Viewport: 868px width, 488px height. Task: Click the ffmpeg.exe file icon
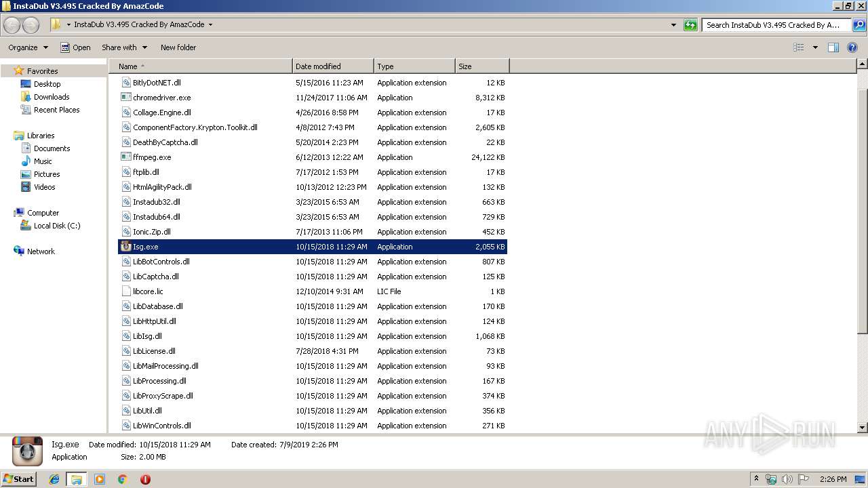[126, 157]
